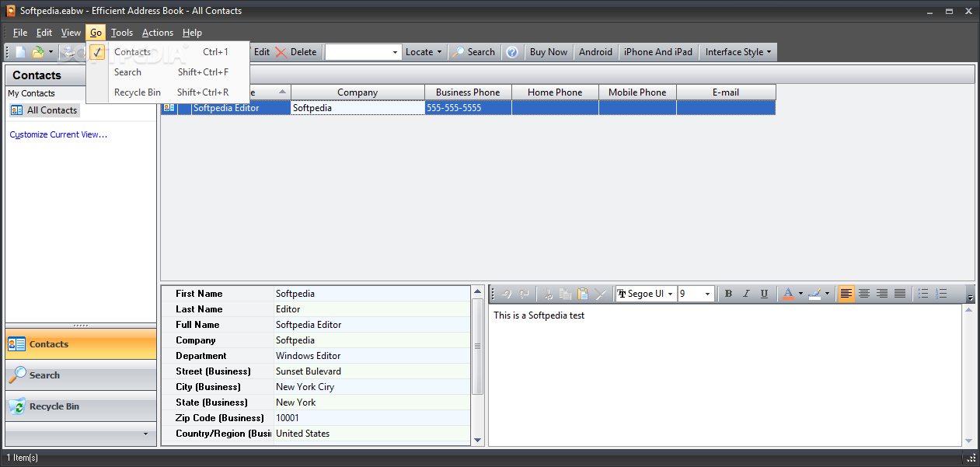
Task: Expand note toolbar overflow options
Action: pyautogui.click(x=970, y=296)
